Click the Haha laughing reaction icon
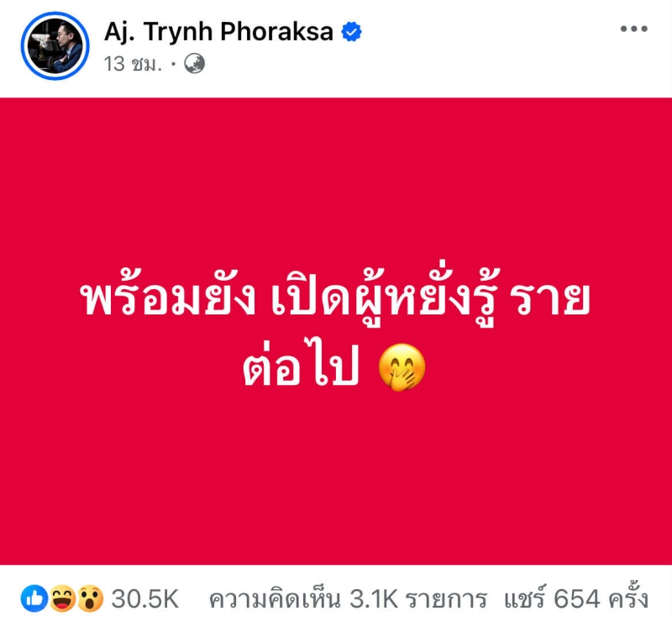The height and width of the screenshot is (622, 672). click(63, 598)
